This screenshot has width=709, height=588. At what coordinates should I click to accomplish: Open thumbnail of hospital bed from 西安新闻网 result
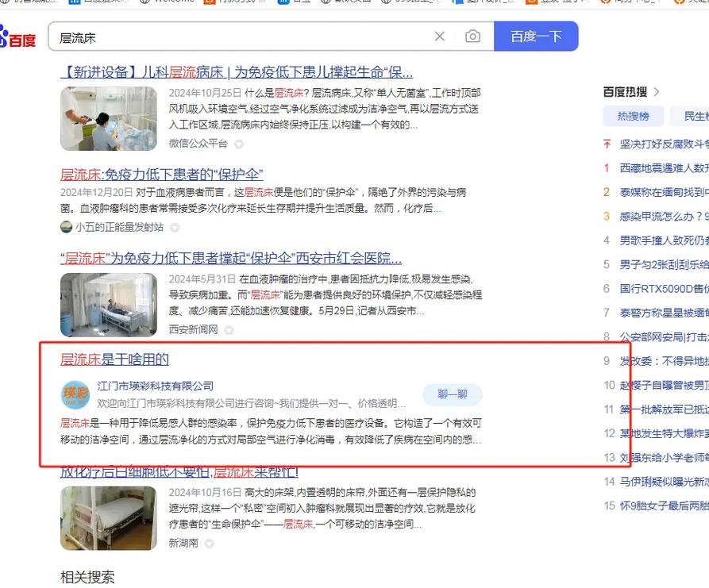(109, 305)
